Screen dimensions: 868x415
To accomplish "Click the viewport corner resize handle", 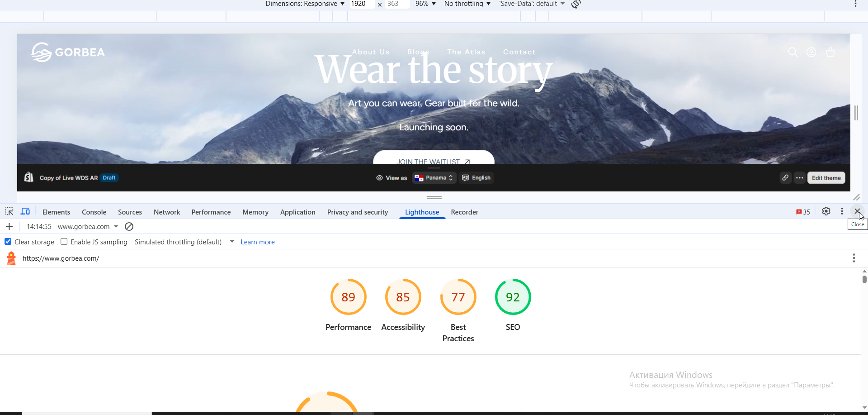I will tap(856, 197).
